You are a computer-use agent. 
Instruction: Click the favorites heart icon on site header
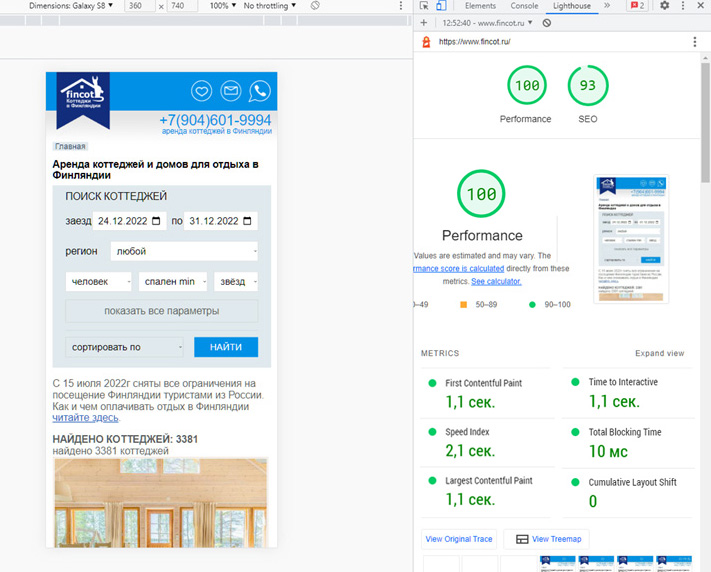point(201,91)
